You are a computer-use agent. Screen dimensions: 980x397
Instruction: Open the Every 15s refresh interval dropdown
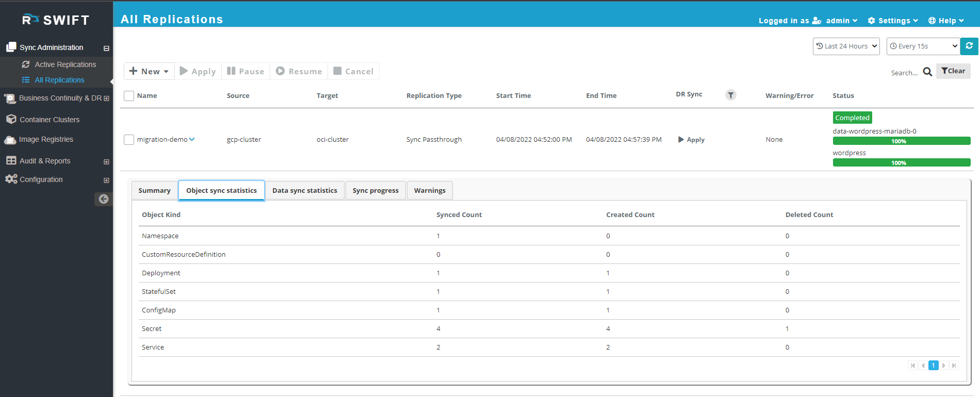(x=923, y=46)
